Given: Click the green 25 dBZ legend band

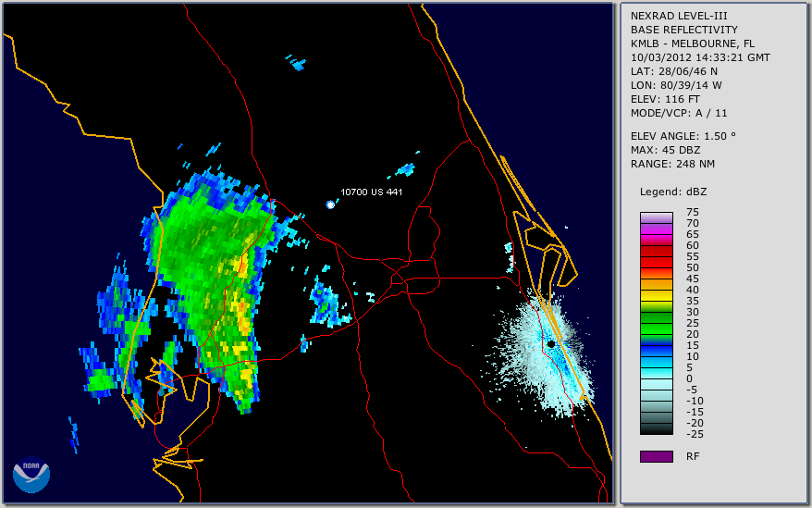Looking at the screenshot, I should (657, 329).
